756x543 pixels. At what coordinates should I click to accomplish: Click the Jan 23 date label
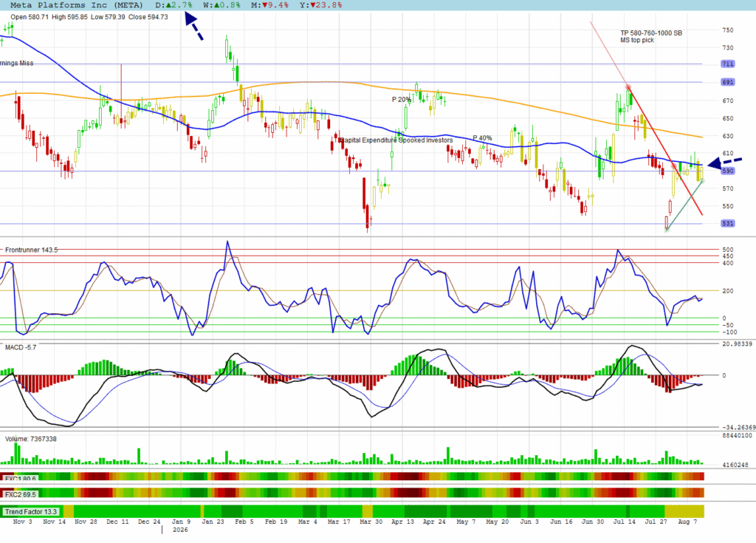213,522
